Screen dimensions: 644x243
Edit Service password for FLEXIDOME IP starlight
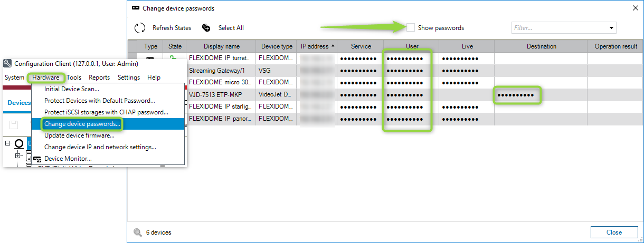(x=361, y=107)
